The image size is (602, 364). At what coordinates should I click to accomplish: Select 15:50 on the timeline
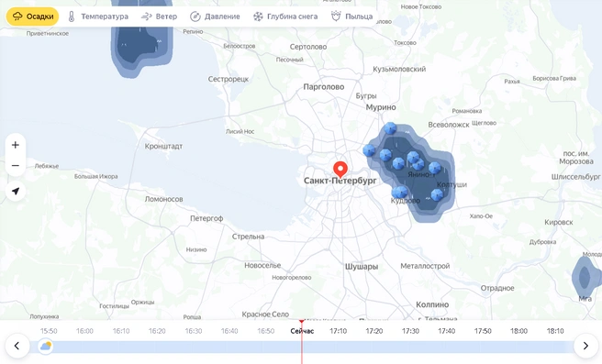[x=49, y=331]
